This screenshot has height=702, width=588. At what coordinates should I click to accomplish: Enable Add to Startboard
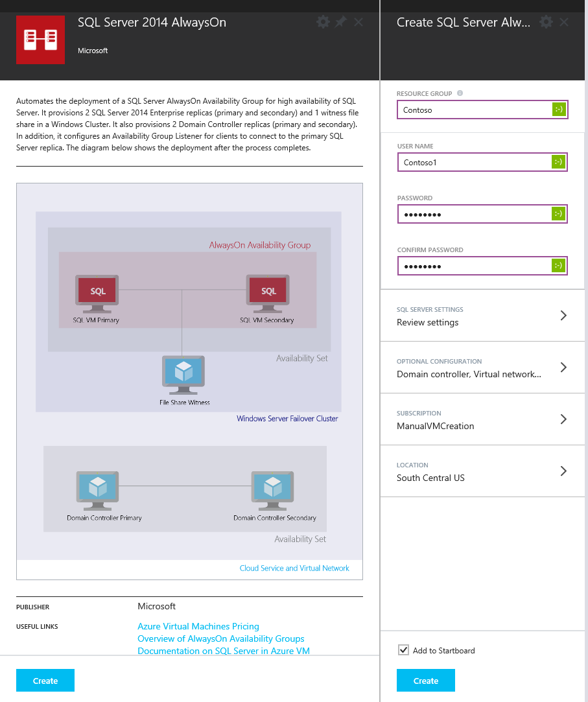coord(403,650)
